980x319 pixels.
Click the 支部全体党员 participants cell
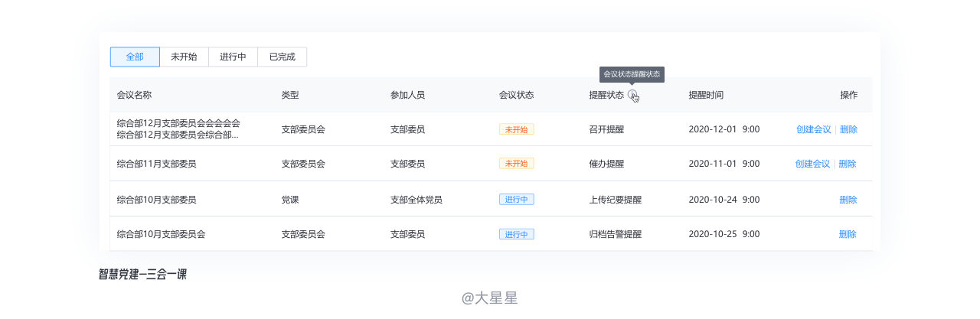(x=416, y=200)
